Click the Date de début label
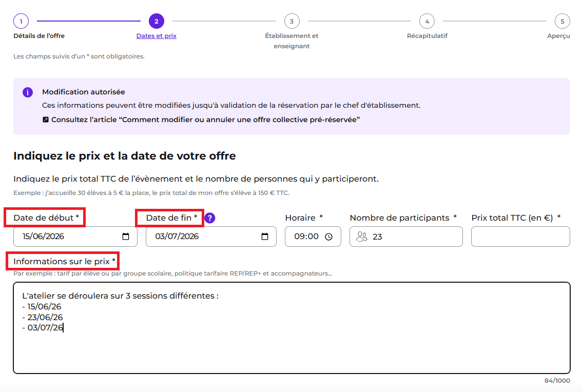The image size is (583, 392). (46, 218)
